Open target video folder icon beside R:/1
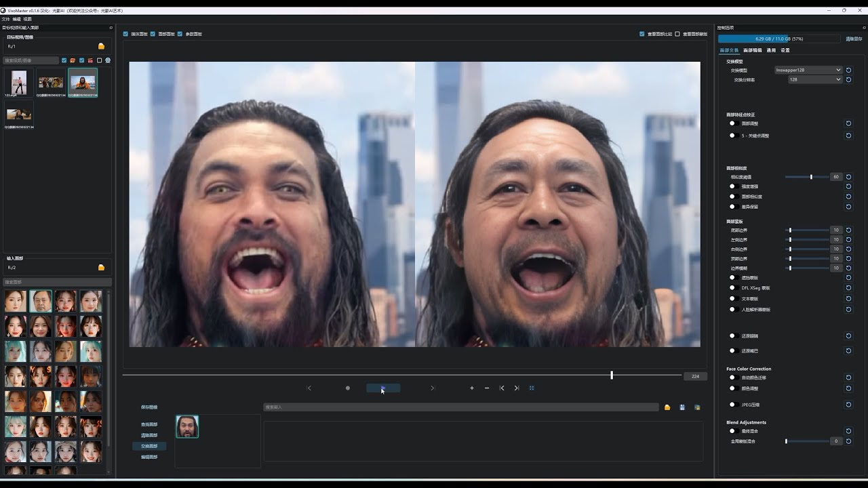The height and width of the screenshot is (488, 868). (102, 47)
